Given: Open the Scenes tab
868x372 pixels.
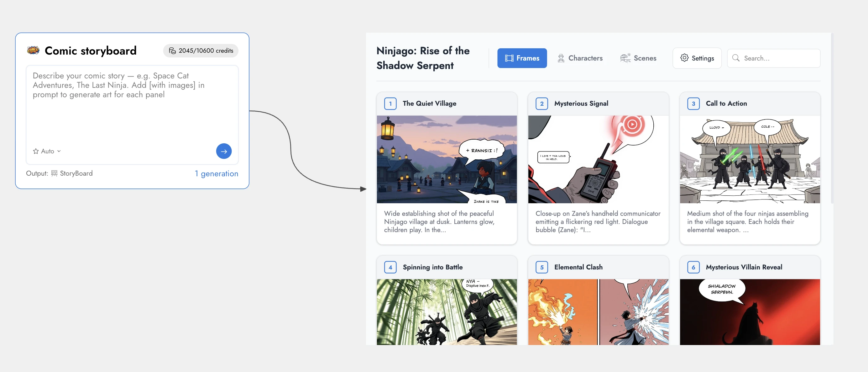Looking at the screenshot, I should point(638,58).
